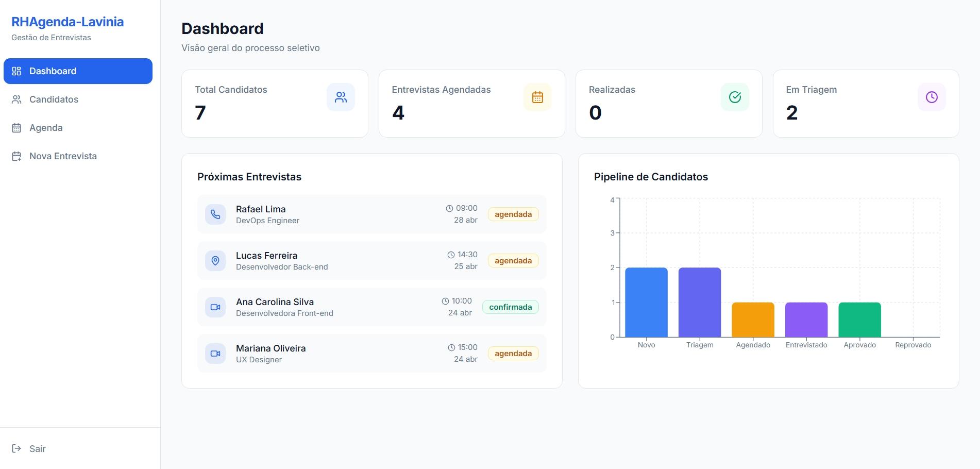
Task: Click the confirmada status badge
Action: pyautogui.click(x=511, y=307)
